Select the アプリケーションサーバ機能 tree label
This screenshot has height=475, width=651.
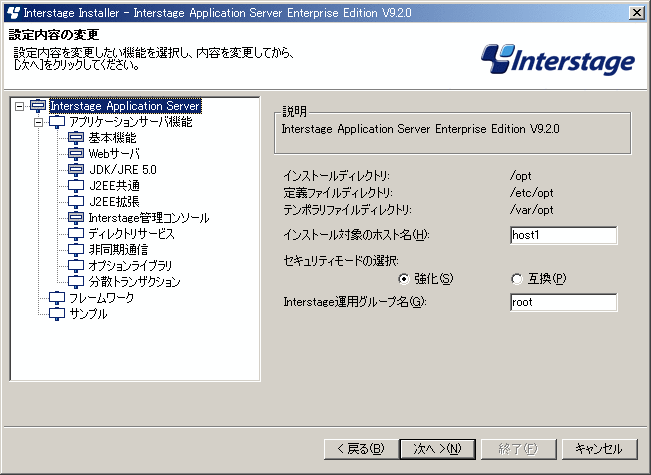point(131,122)
